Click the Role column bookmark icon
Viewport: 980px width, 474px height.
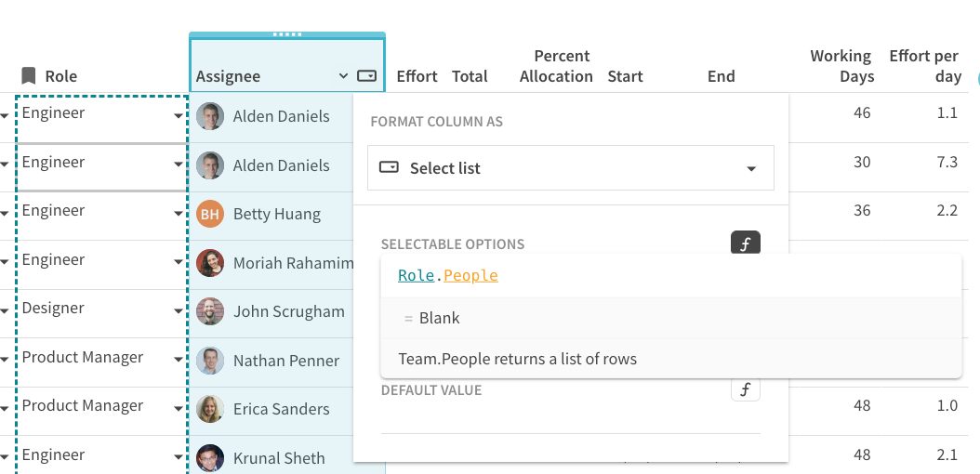[28, 76]
